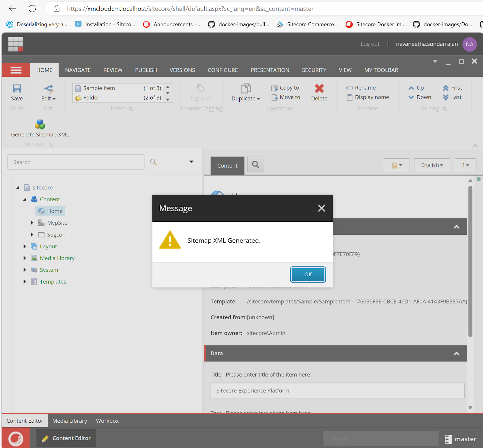
Task: Move item to First position
Action: 453,88
